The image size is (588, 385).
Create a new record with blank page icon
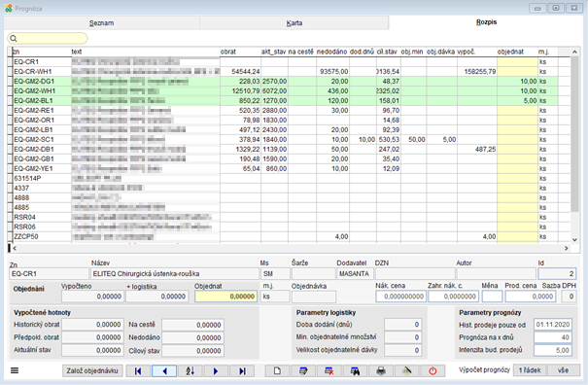pyautogui.click(x=277, y=370)
